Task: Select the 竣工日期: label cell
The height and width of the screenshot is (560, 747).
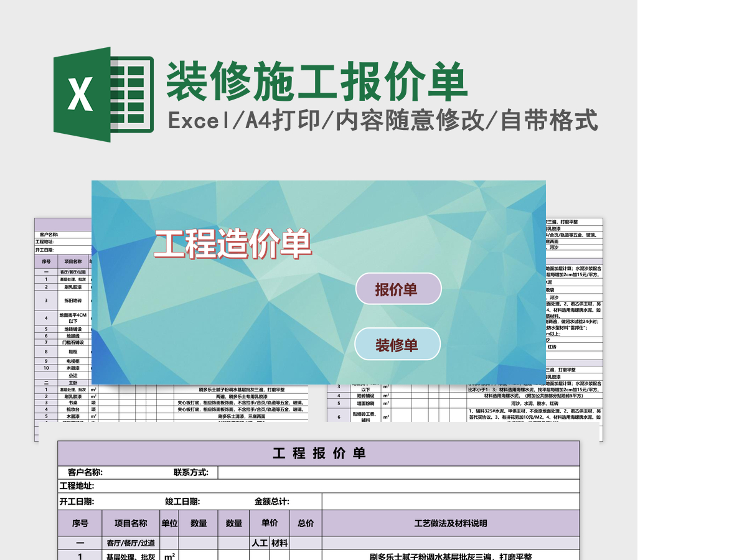Action: click(x=182, y=502)
